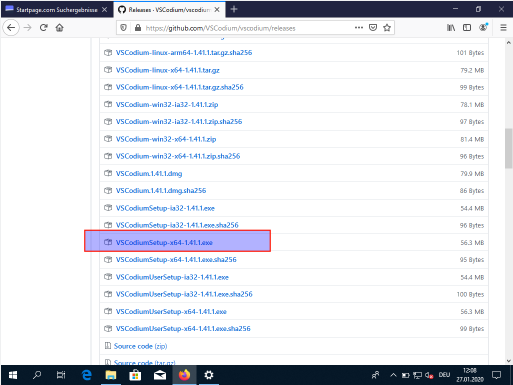Download VSCodiumSetup-x64-1.41.1.exe

164,242
